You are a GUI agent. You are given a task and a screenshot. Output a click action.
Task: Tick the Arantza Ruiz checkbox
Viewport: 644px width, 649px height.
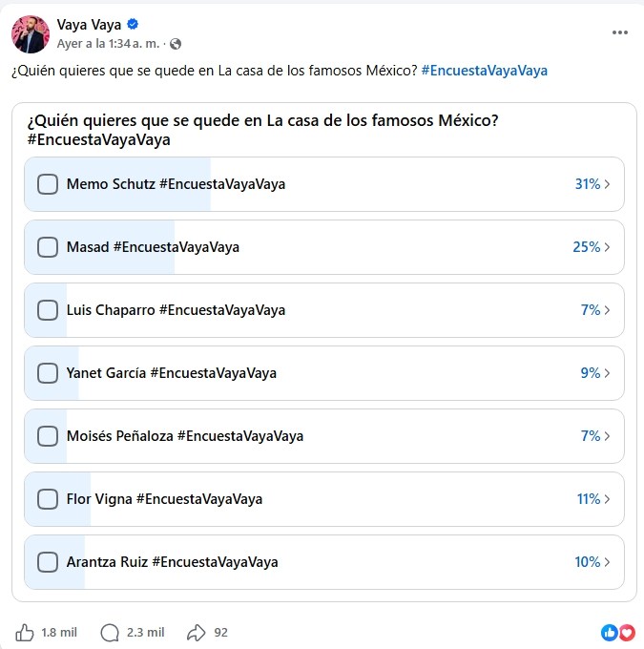(48, 562)
